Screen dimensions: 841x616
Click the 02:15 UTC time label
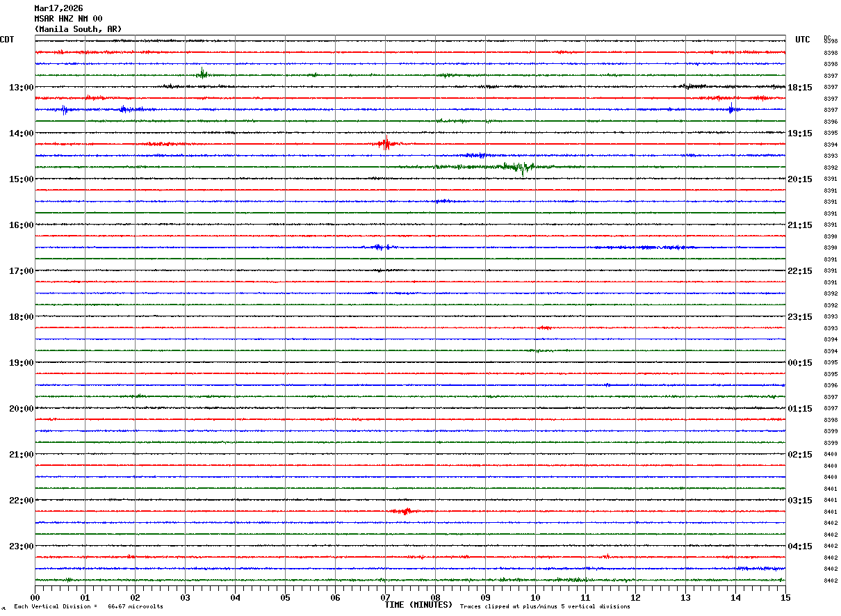[800, 455]
